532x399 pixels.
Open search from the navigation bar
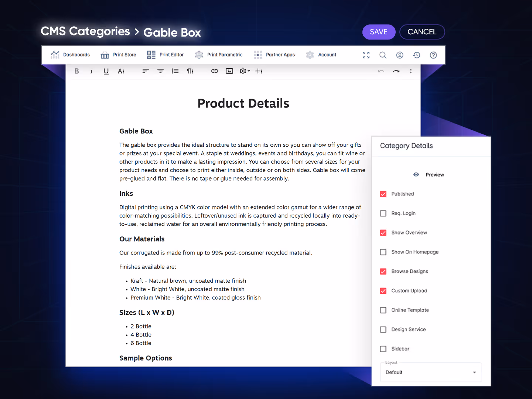[383, 55]
